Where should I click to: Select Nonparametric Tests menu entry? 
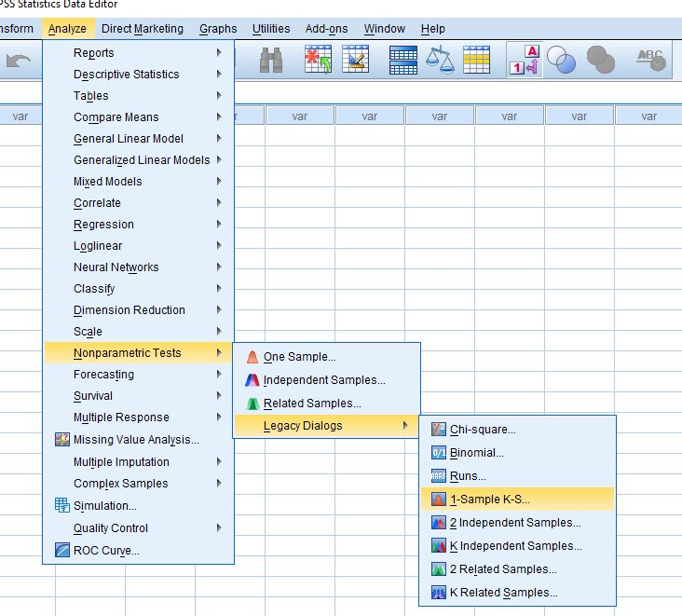(x=138, y=353)
